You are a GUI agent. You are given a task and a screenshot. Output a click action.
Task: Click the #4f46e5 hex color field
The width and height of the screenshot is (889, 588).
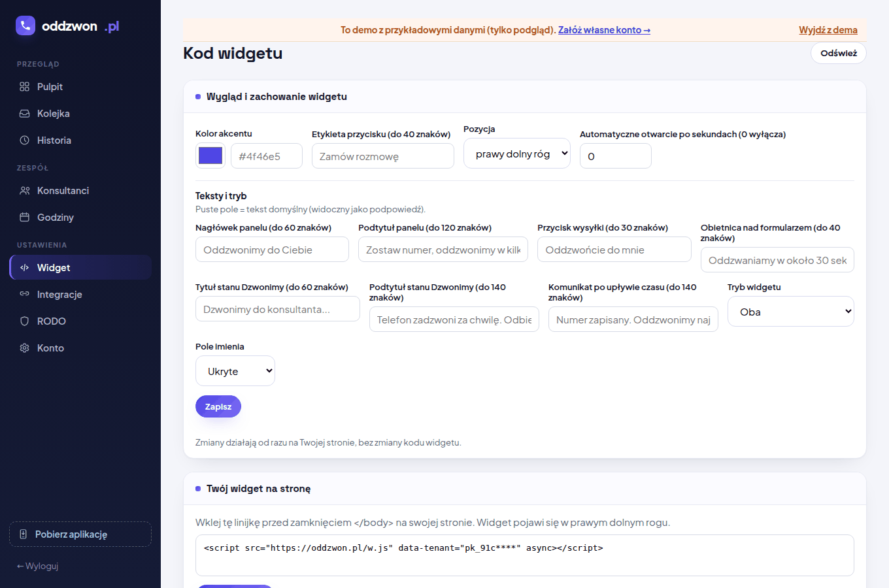pos(267,156)
